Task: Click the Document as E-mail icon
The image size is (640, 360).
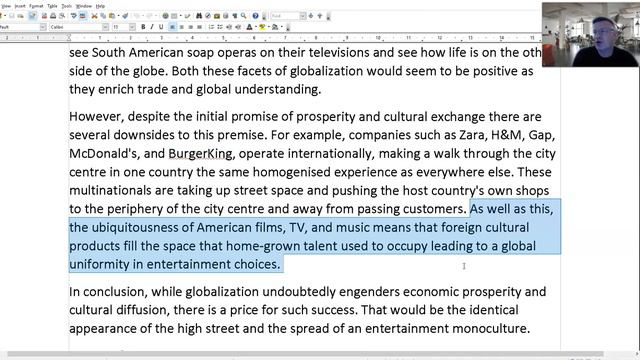Action: point(20,16)
